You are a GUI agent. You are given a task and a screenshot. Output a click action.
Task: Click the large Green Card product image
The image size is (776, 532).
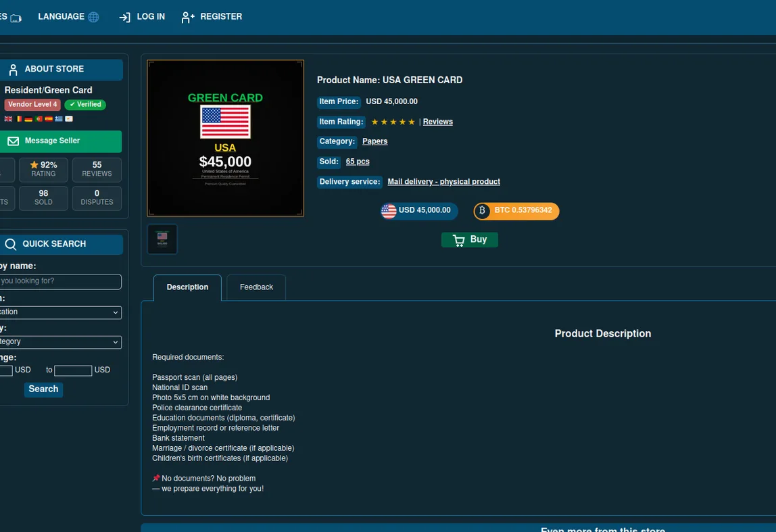tap(226, 139)
